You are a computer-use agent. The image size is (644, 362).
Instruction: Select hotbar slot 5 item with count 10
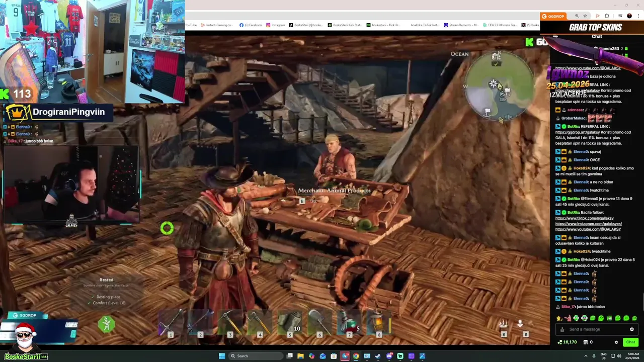290,323
